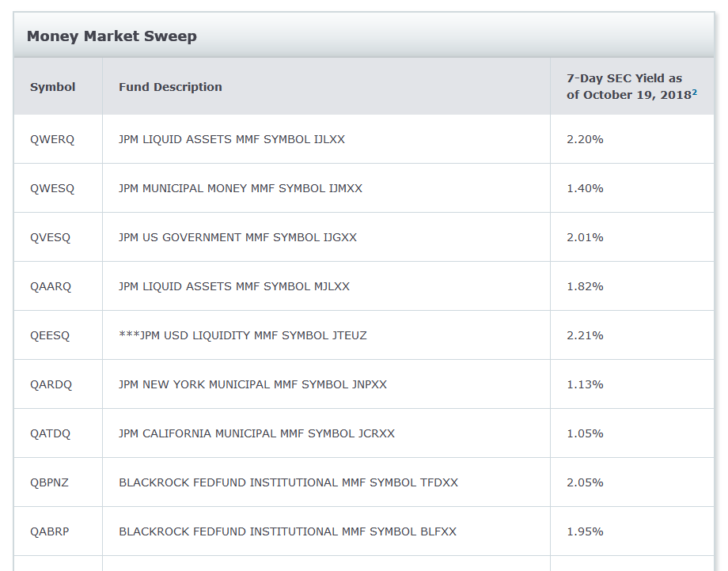The height and width of the screenshot is (571, 728).
Task: Click JPM LIQUID ASSETS MMF SYMBOL IJLXX description
Action: [x=232, y=140]
